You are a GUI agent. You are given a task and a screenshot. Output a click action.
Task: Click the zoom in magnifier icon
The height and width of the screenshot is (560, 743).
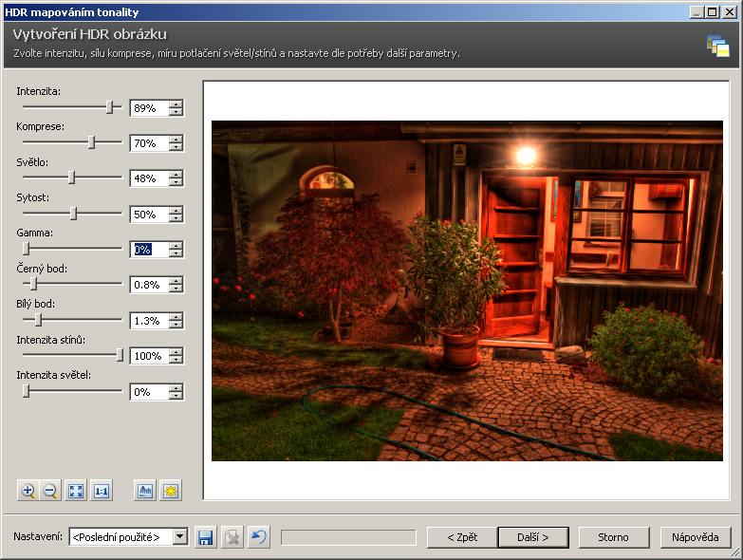coord(28,491)
